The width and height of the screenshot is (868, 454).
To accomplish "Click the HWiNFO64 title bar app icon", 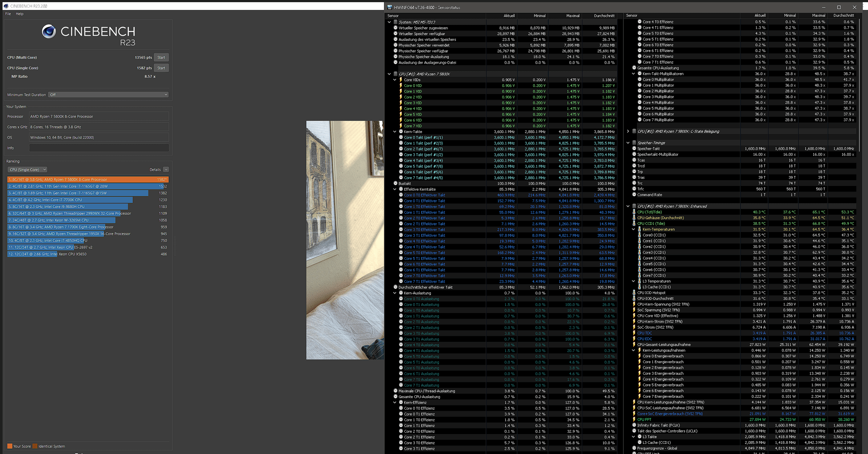I will point(390,7).
